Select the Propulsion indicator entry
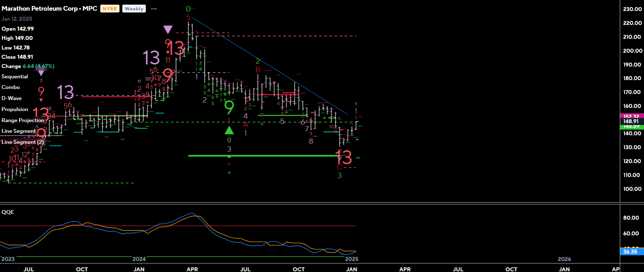This screenshot has height=272, width=644. pyautogui.click(x=15, y=109)
